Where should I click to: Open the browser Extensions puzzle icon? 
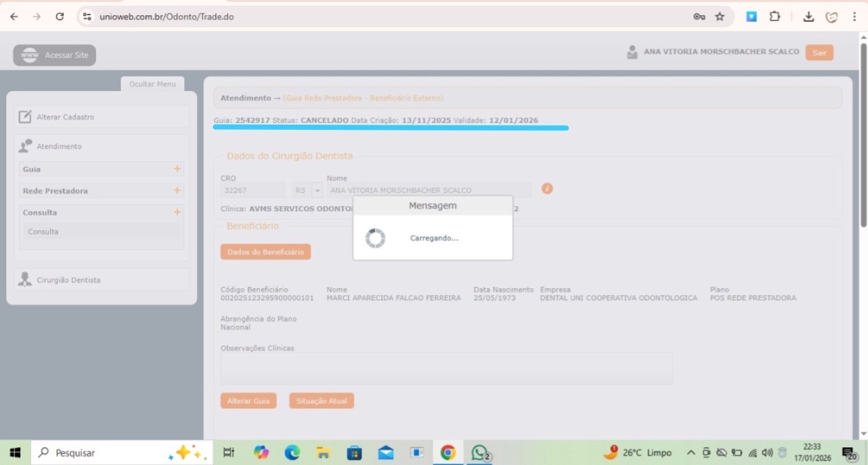[x=775, y=17]
